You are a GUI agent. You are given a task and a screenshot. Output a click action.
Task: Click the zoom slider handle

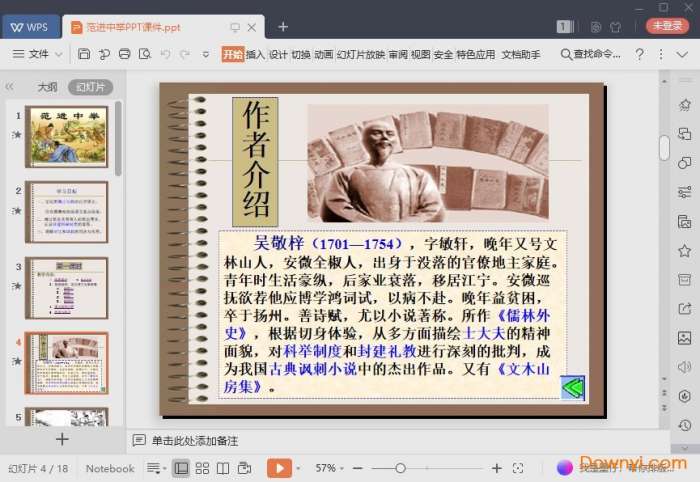pos(400,468)
